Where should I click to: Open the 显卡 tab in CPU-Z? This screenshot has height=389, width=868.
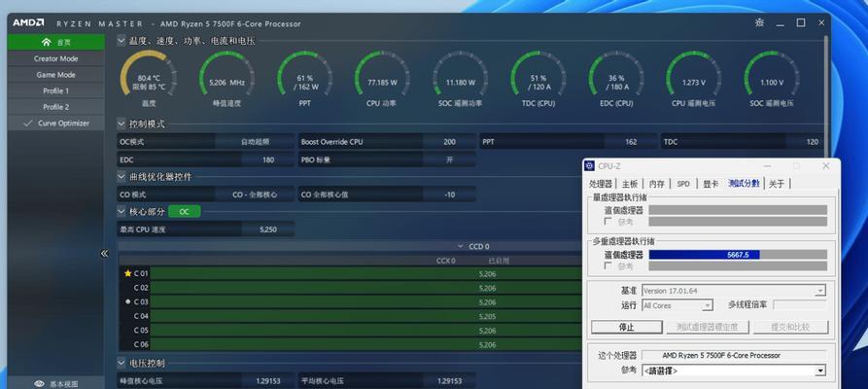click(x=711, y=184)
